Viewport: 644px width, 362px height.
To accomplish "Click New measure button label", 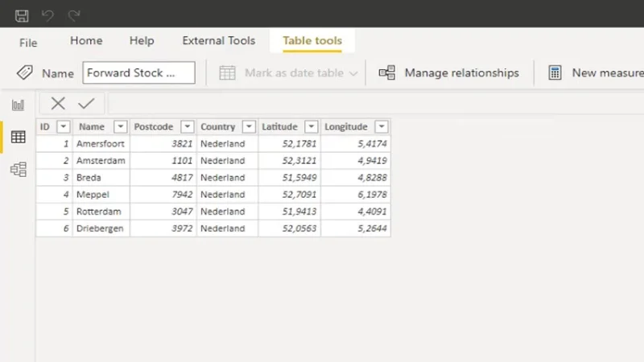I will click(x=608, y=73).
